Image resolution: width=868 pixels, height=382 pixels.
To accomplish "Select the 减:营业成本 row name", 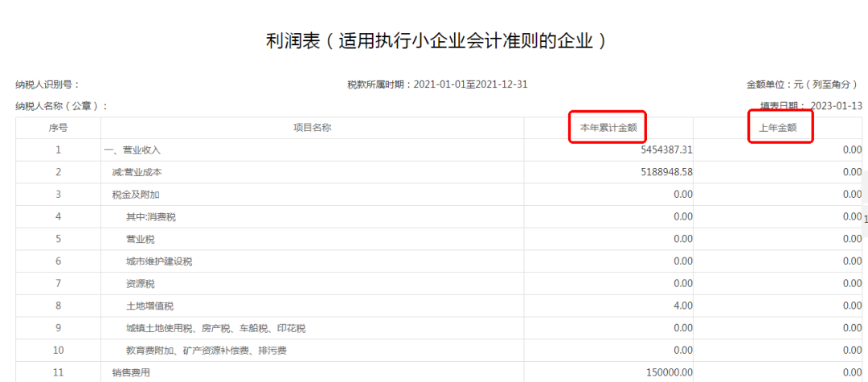I will 137,172.
